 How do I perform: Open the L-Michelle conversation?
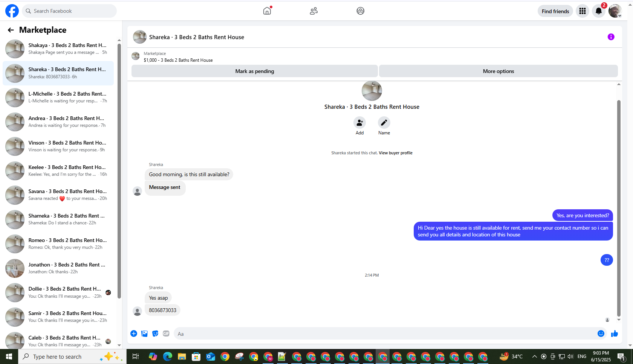click(58, 97)
